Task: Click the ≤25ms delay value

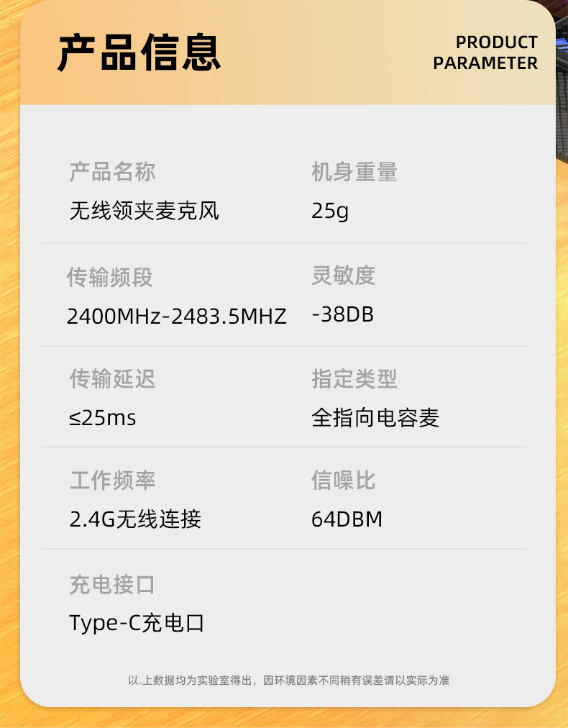Action: 102,418
